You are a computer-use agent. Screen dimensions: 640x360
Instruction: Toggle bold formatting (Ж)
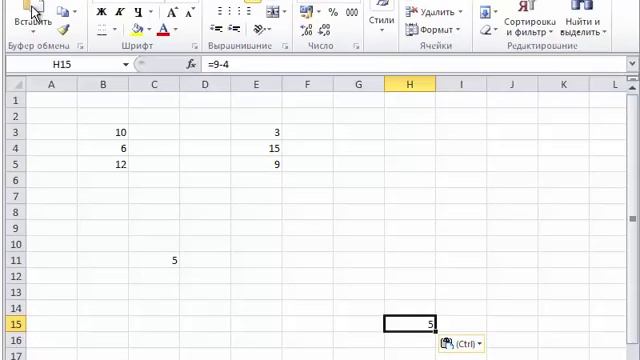click(x=101, y=12)
